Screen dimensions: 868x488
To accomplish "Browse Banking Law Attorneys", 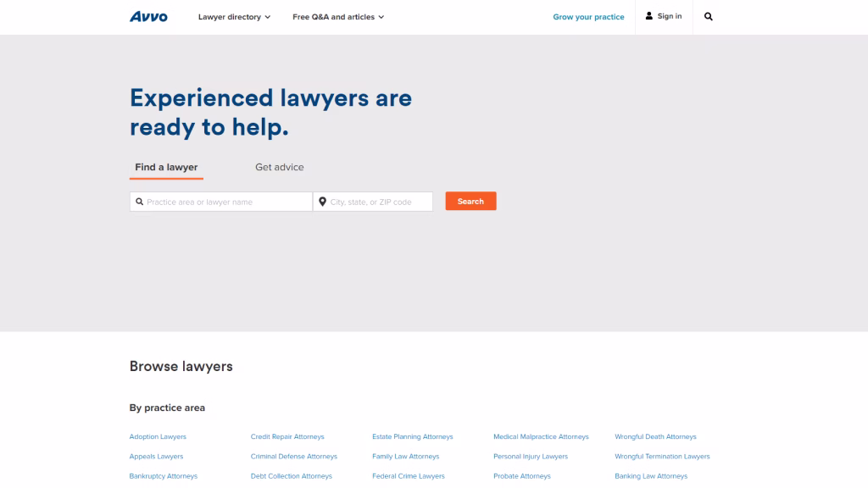I will (x=651, y=476).
